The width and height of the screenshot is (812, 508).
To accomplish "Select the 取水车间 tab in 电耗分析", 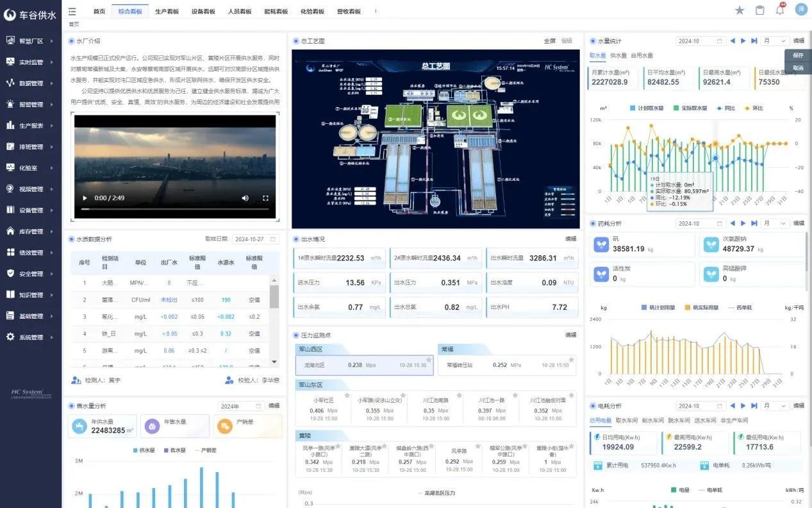I will pyautogui.click(x=626, y=420).
